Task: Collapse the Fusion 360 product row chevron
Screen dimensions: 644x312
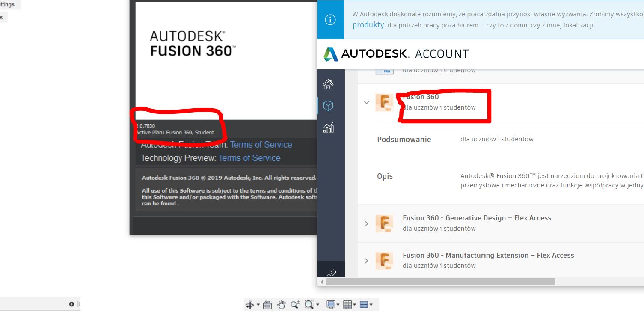Action: coord(366,102)
